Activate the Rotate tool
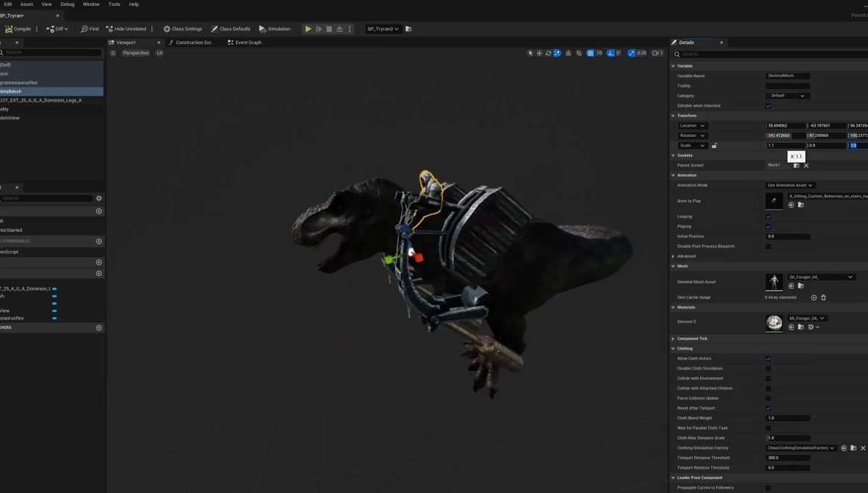 pyautogui.click(x=548, y=53)
